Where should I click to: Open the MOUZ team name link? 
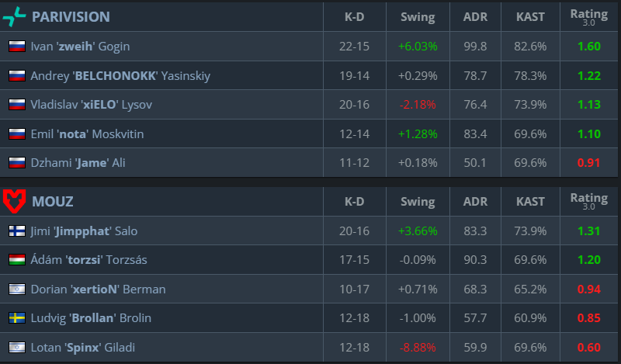(x=53, y=202)
